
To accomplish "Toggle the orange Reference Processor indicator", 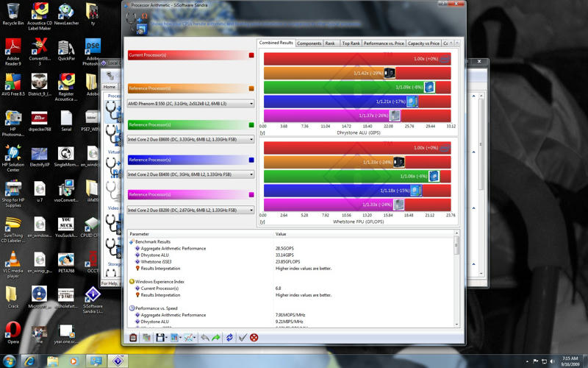I will 251,88.
